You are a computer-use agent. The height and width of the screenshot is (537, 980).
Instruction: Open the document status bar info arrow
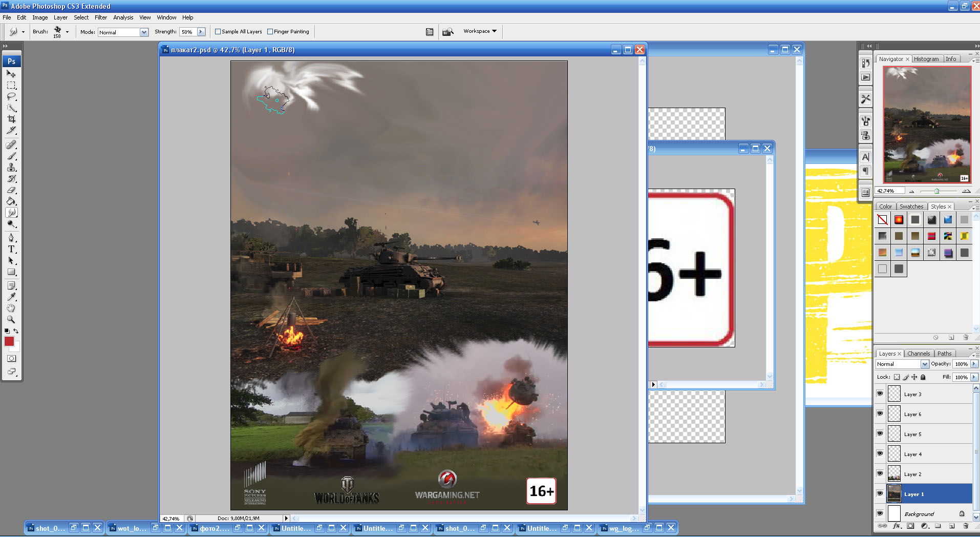286,519
